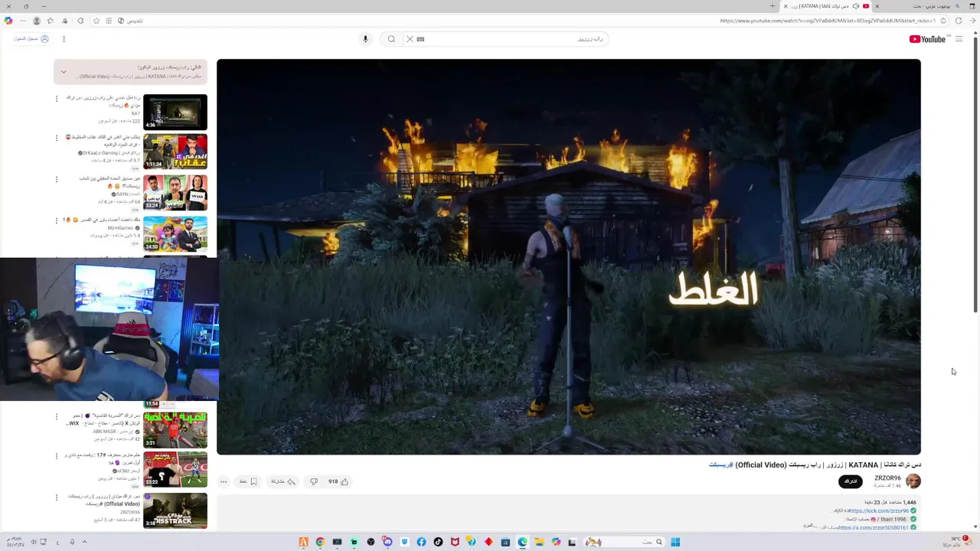Image resolution: width=980 pixels, height=551 pixels.
Task: Like the video showing 918 likes
Action: click(338, 481)
